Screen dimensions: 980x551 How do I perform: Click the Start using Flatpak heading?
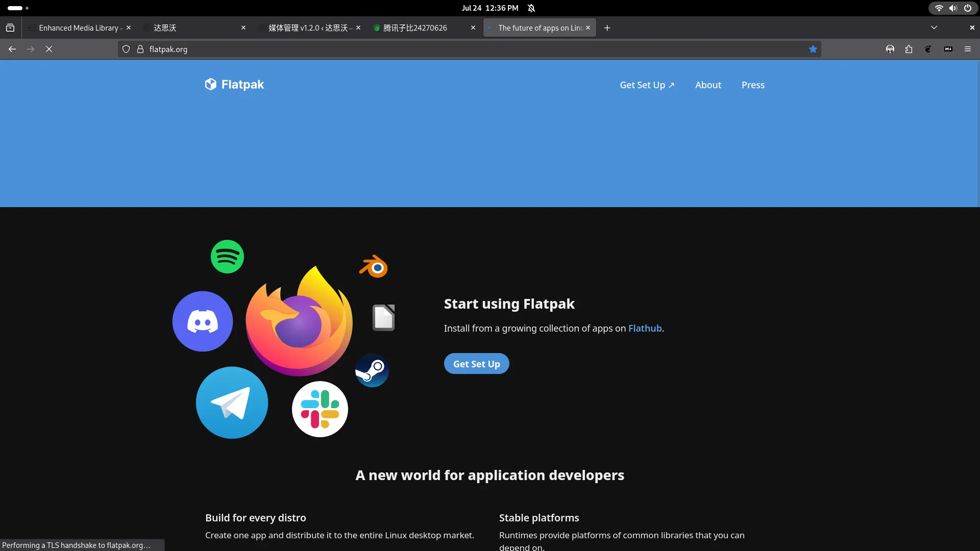pyautogui.click(x=509, y=304)
